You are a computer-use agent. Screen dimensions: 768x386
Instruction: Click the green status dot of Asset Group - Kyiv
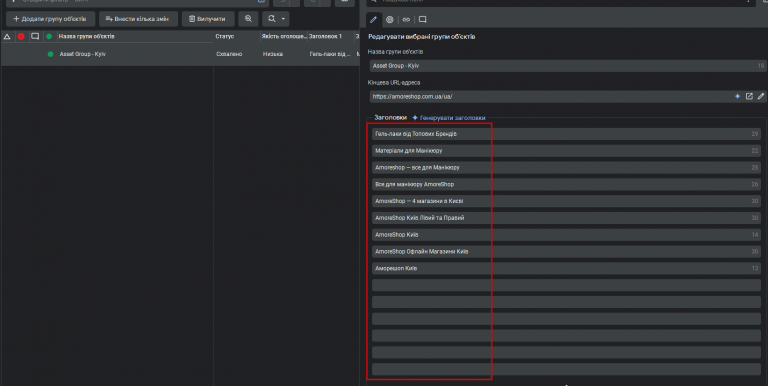pos(50,54)
